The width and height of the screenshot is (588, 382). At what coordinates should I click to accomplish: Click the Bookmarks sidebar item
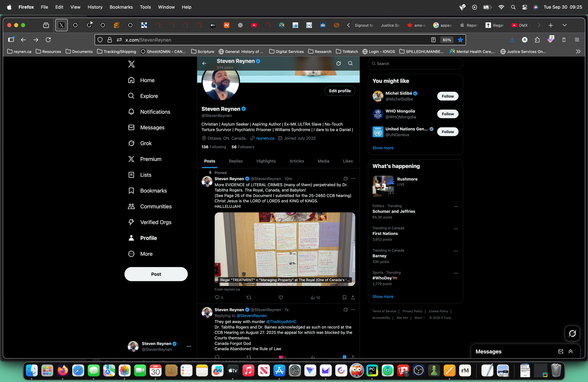click(153, 191)
